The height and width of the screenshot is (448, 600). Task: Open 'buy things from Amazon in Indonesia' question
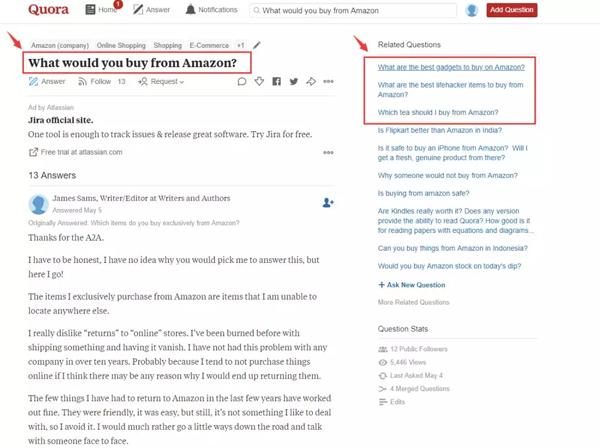pos(453,248)
